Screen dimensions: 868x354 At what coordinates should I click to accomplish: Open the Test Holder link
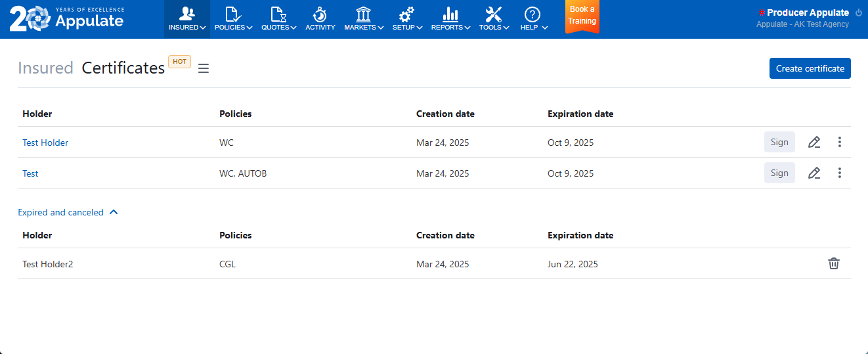tap(45, 143)
